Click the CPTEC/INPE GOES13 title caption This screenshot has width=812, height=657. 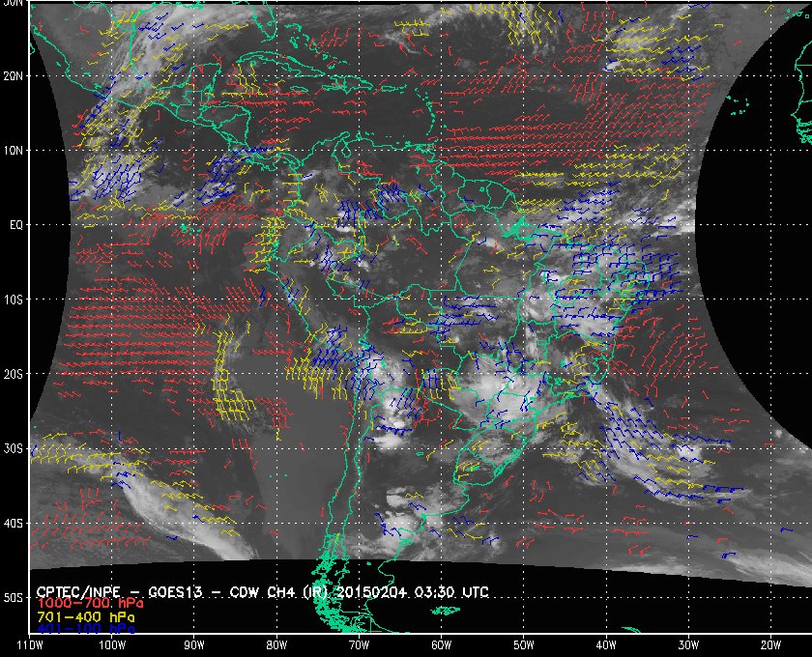(x=263, y=591)
